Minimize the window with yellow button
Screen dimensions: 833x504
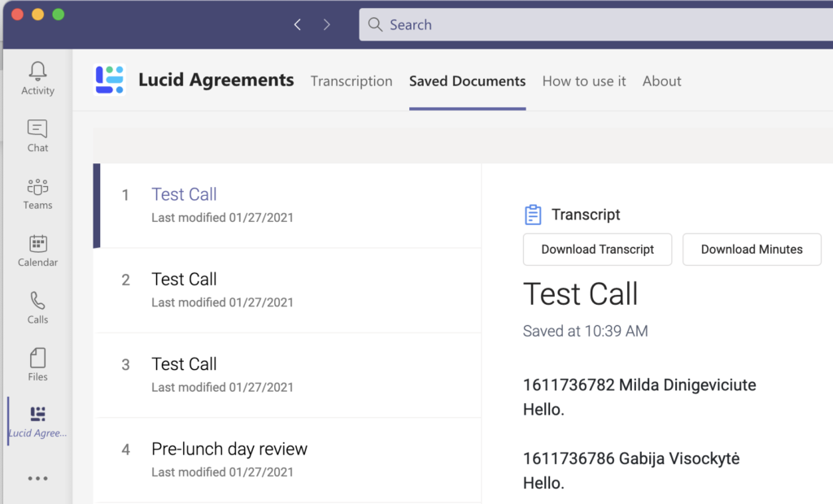click(x=37, y=15)
